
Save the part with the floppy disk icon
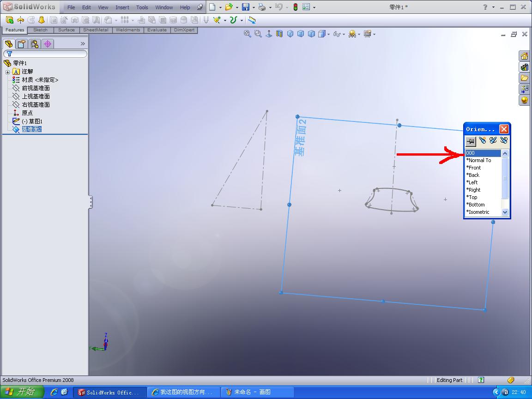pos(246,7)
